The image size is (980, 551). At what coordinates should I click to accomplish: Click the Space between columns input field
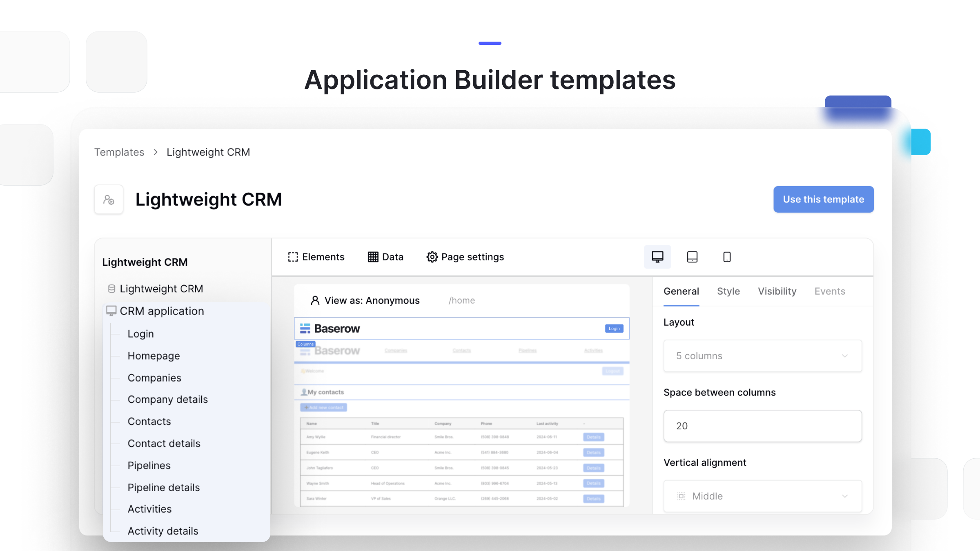tap(762, 426)
